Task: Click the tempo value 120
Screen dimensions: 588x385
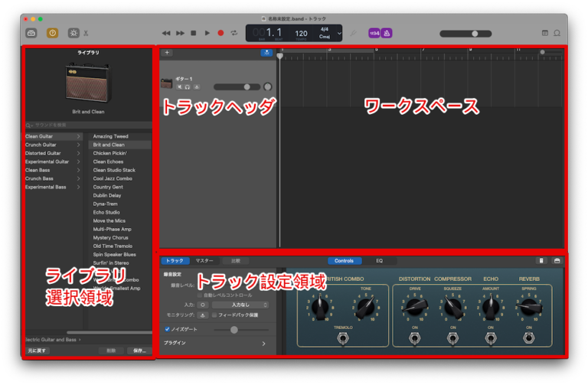Action: tap(301, 34)
